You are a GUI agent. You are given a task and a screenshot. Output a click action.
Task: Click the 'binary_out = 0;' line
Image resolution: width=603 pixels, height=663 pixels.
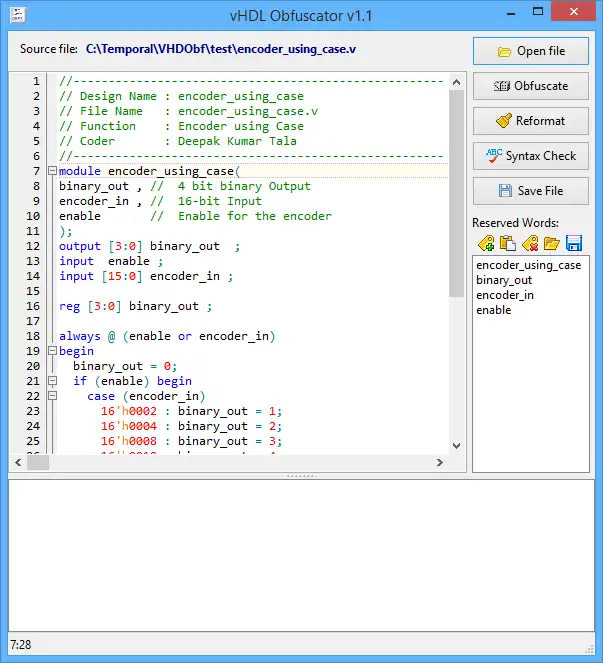[x=125, y=366]
